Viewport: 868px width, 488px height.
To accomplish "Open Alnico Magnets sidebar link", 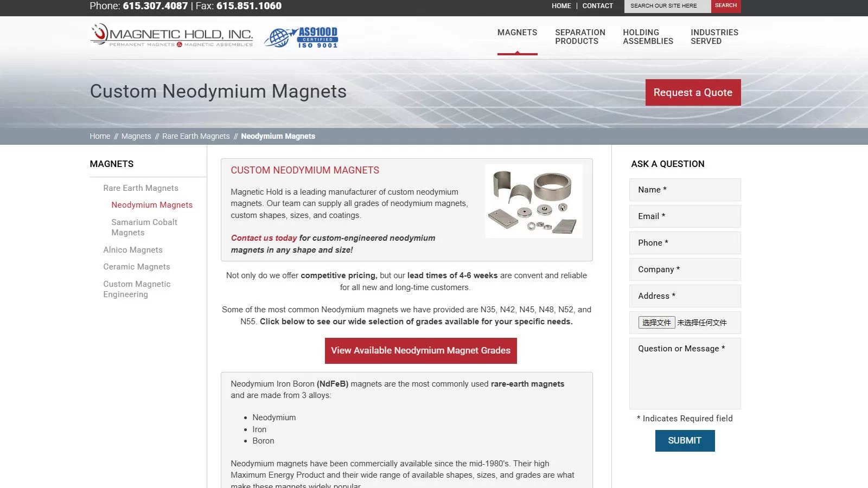I will [132, 249].
